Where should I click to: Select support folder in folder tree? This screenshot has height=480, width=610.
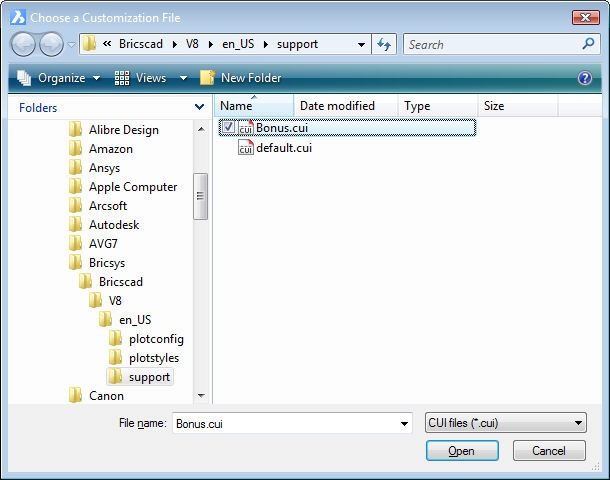[149, 377]
